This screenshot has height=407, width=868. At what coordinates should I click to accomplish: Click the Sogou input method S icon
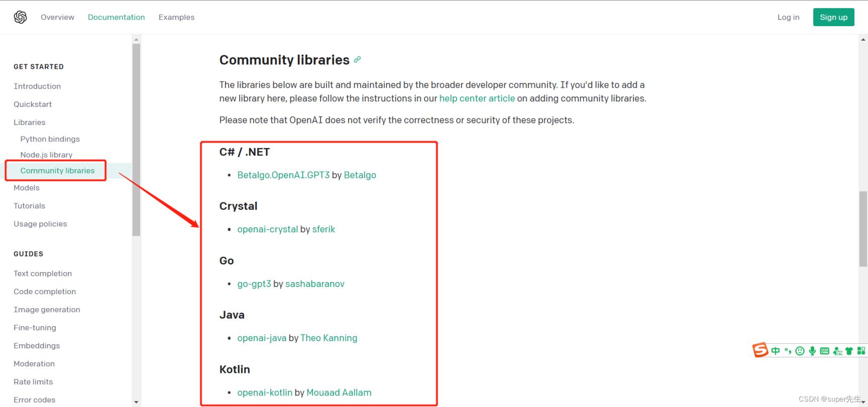[x=760, y=350]
